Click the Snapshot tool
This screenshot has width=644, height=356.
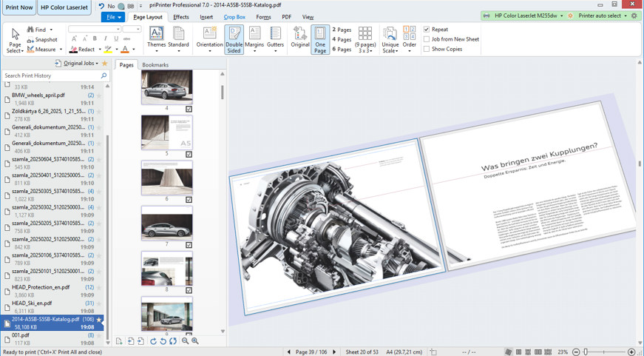[41, 40]
